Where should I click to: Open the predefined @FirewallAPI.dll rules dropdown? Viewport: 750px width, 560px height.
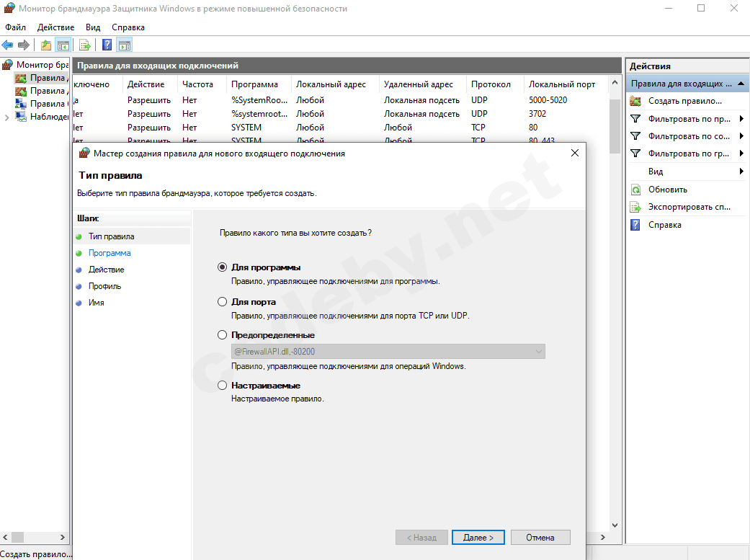pos(538,352)
